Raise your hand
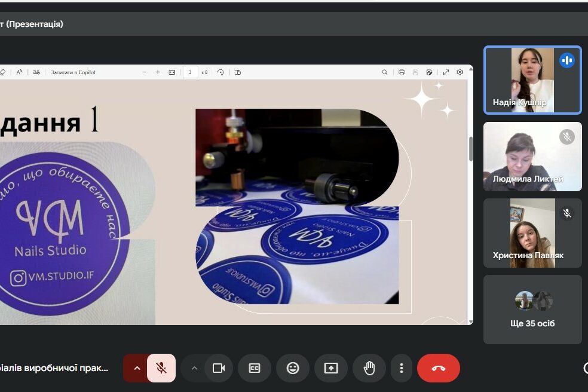Screen dimensions: 588x392 [369, 368]
